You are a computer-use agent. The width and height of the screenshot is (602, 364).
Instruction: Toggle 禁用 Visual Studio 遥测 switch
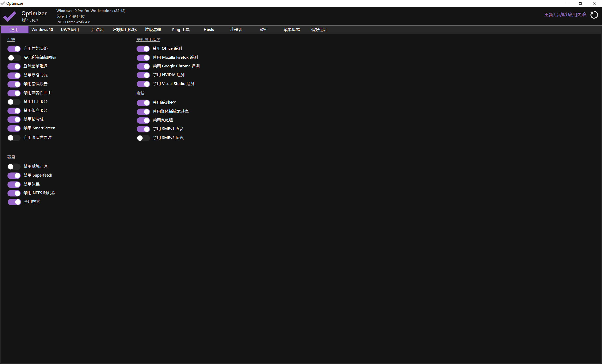143,84
